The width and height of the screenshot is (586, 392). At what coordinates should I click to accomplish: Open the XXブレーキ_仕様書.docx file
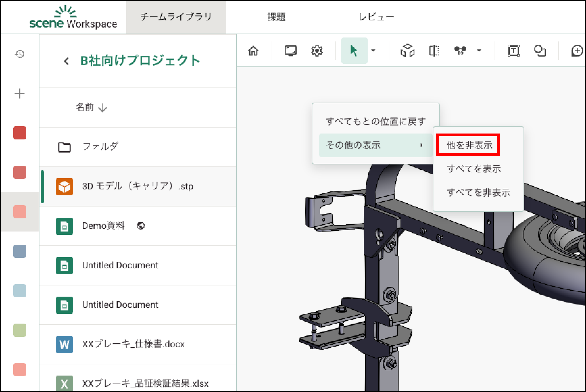133,344
